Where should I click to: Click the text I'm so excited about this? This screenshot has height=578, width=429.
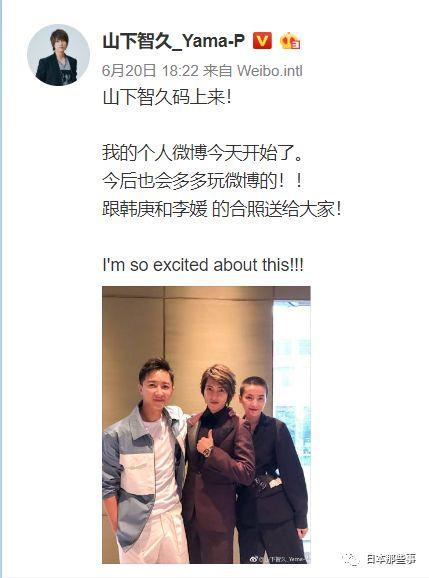pyautogui.click(x=203, y=265)
